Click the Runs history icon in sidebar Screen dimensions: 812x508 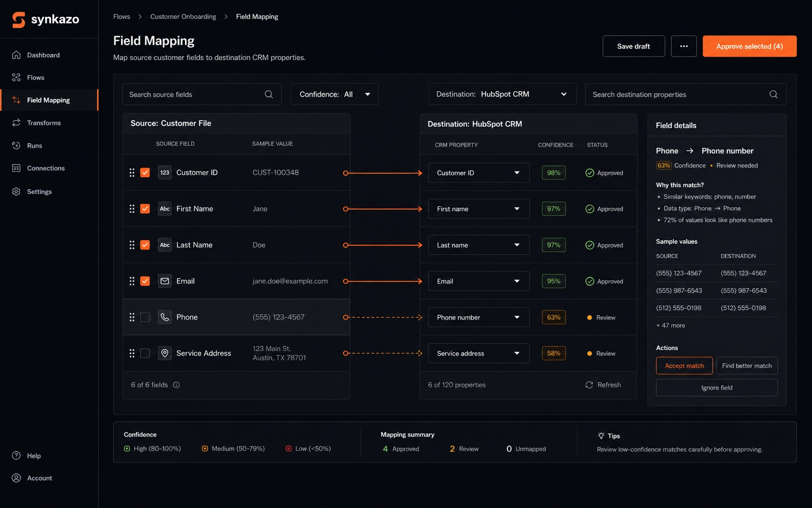(x=16, y=145)
